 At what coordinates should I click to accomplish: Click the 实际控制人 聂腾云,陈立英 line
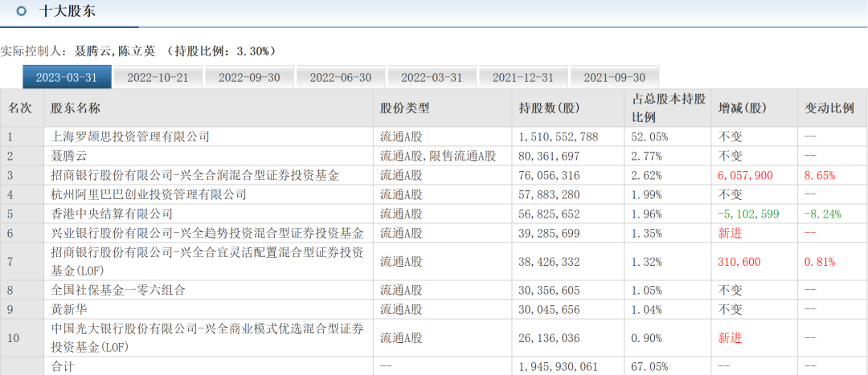click(138, 51)
